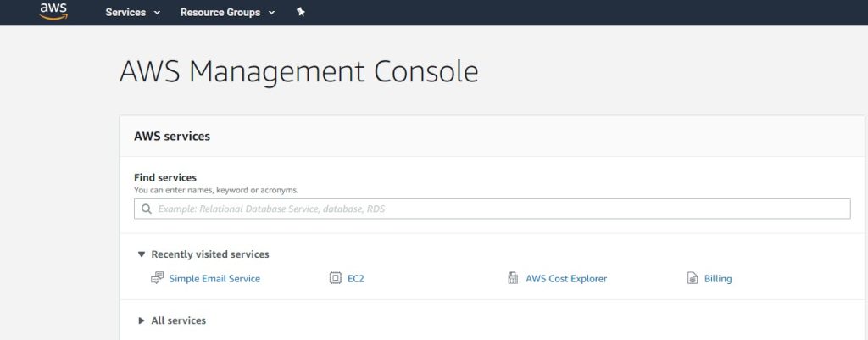Focus the Find services search field
868x340 pixels.
[492, 209]
